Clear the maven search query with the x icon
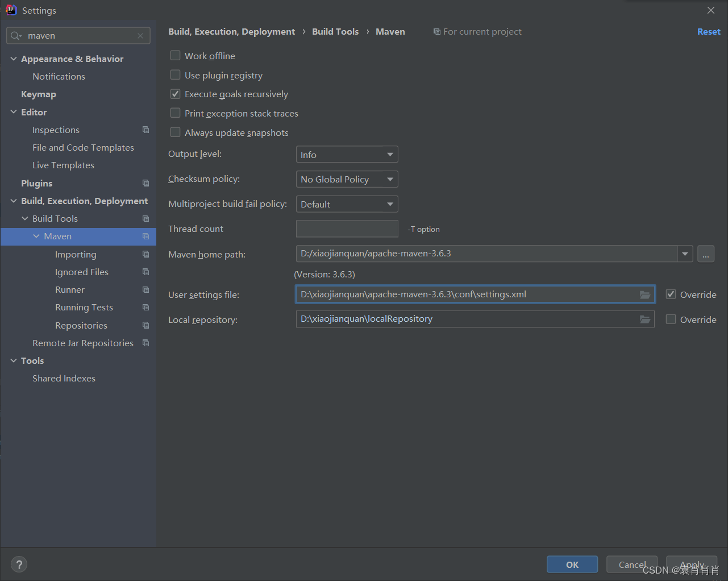 tap(140, 35)
